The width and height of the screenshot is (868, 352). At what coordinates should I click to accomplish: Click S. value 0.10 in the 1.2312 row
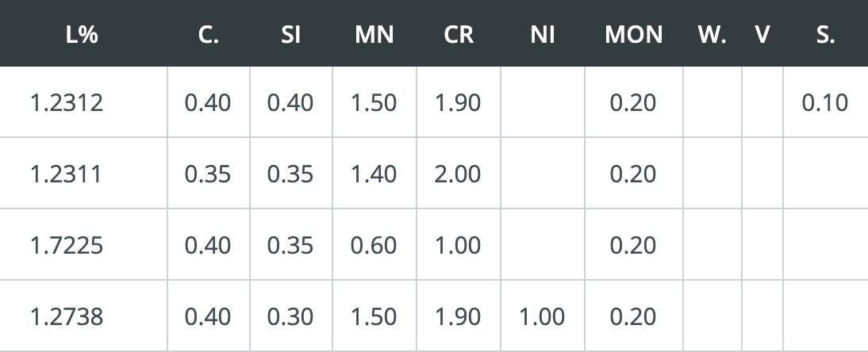[x=825, y=103]
